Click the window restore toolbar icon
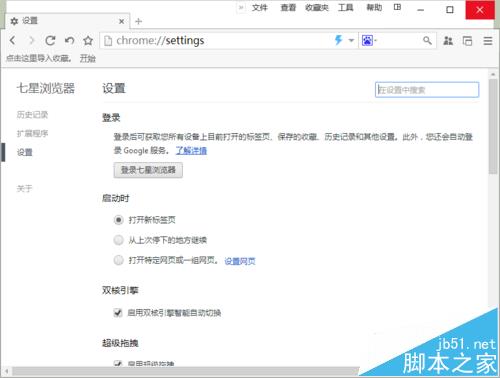Image resolution: width=500 pixels, height=378 pixels. [x=467, y=41]
